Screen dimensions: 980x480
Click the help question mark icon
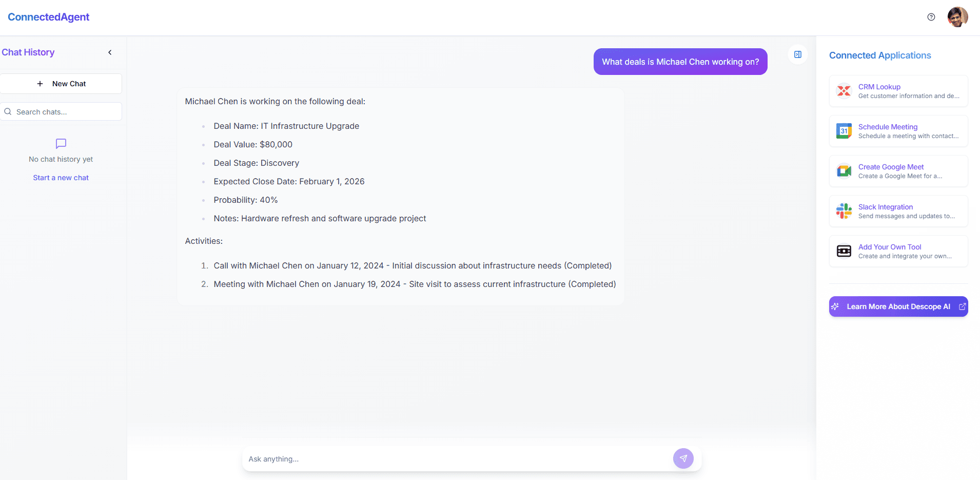tap(931, 17)
